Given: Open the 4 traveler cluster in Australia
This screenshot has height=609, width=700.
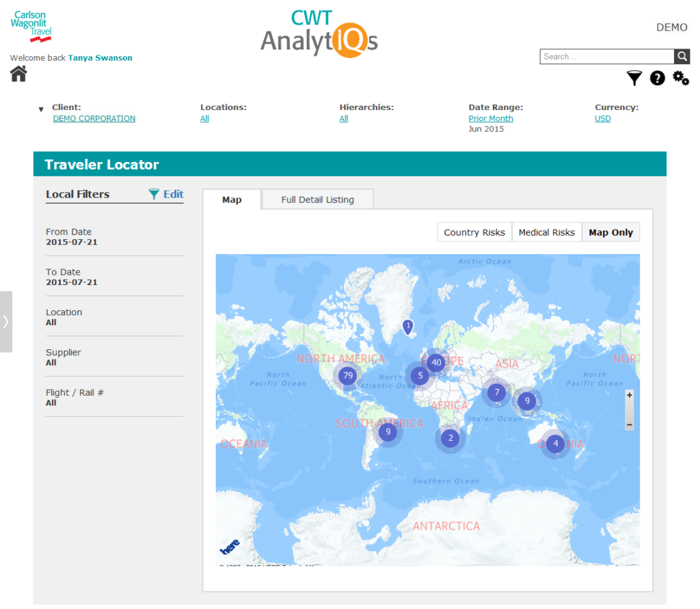Looking at the screenshot, I should [555, 444].
